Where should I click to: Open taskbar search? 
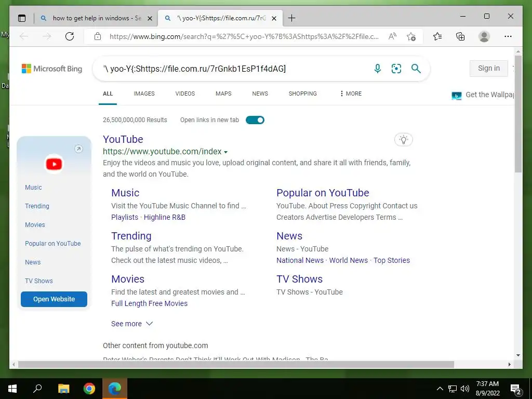[x=37, y=389]
